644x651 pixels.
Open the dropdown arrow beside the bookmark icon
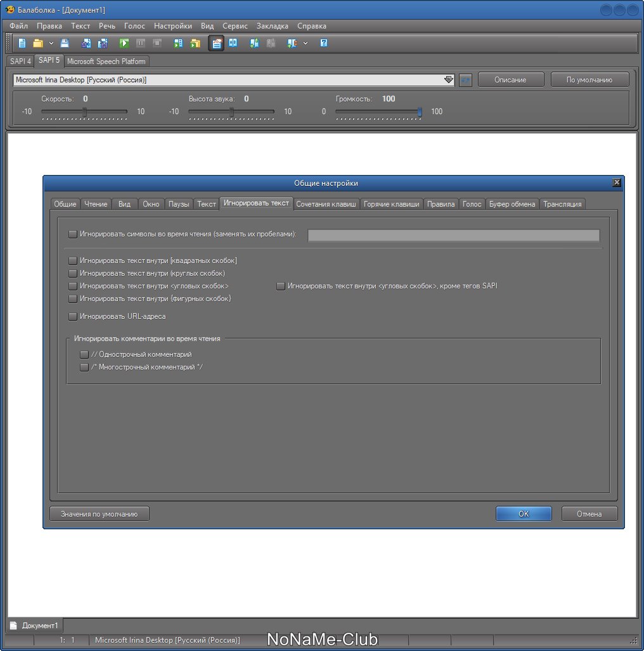click(x=306, y=43)
